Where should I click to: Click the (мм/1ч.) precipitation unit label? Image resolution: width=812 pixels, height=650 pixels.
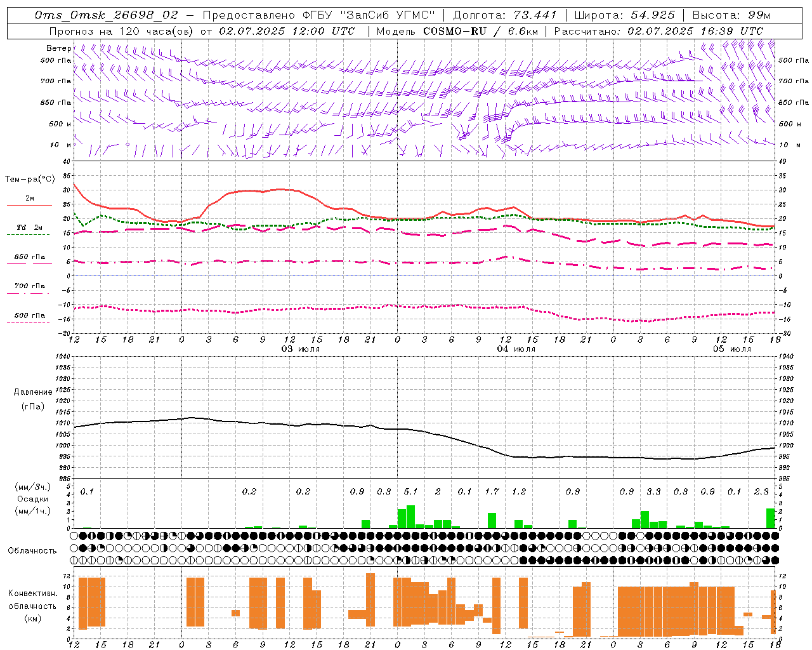(34, 511)
